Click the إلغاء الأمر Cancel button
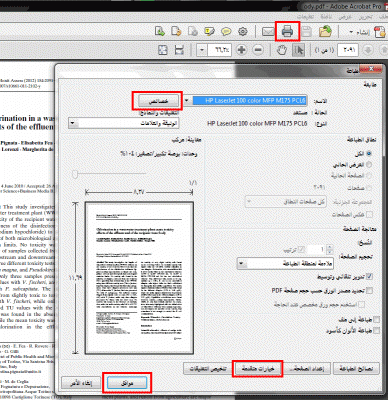The height and width of the screenshot is (400, 388). (x=81, y=383)
